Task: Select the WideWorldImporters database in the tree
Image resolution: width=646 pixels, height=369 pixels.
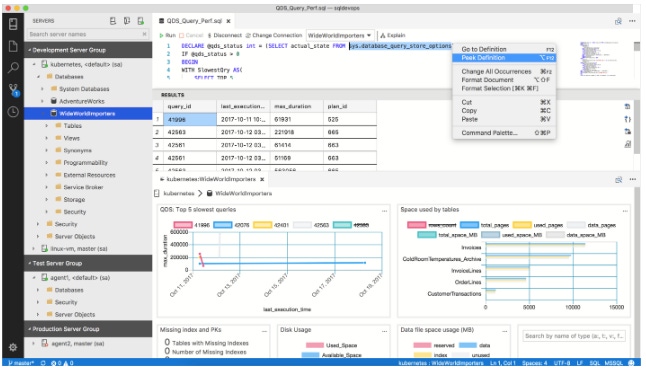Action: [88, 114]
